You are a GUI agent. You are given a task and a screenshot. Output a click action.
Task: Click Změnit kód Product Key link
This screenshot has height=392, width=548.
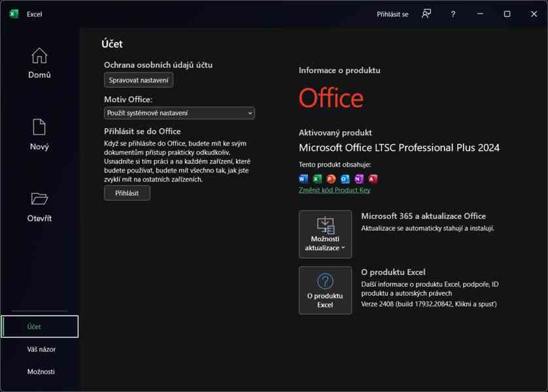pyautogui.click(x=334, y=190)
